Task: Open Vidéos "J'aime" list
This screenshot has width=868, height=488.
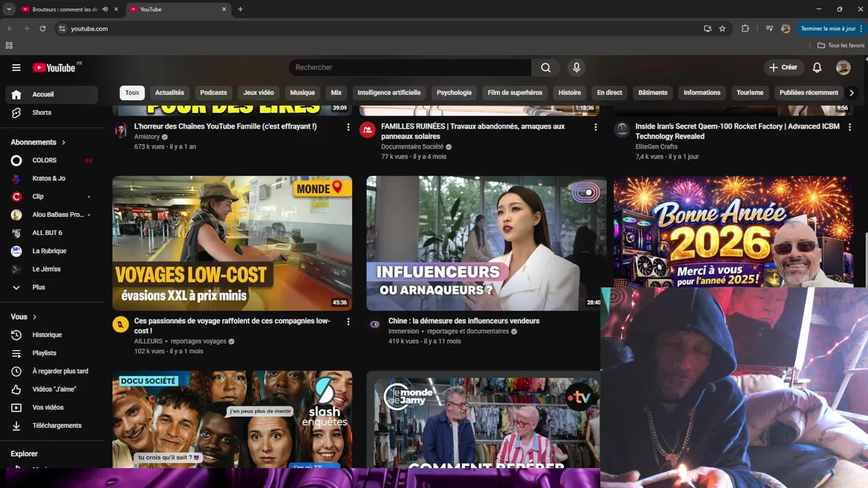Action: tap(52, 389)
